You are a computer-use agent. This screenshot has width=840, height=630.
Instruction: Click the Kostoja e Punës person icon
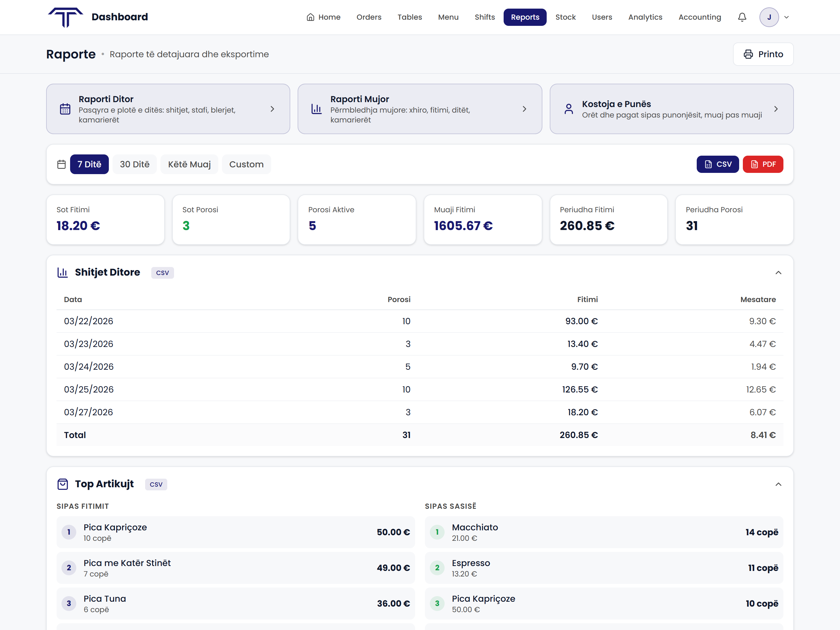point(569,109)
